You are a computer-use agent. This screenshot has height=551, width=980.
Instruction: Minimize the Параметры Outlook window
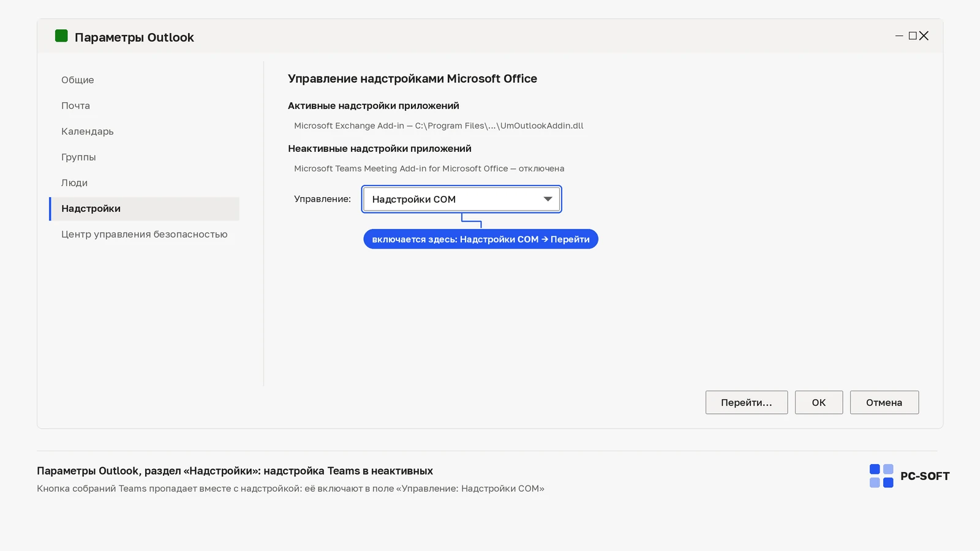click(899, 36)
